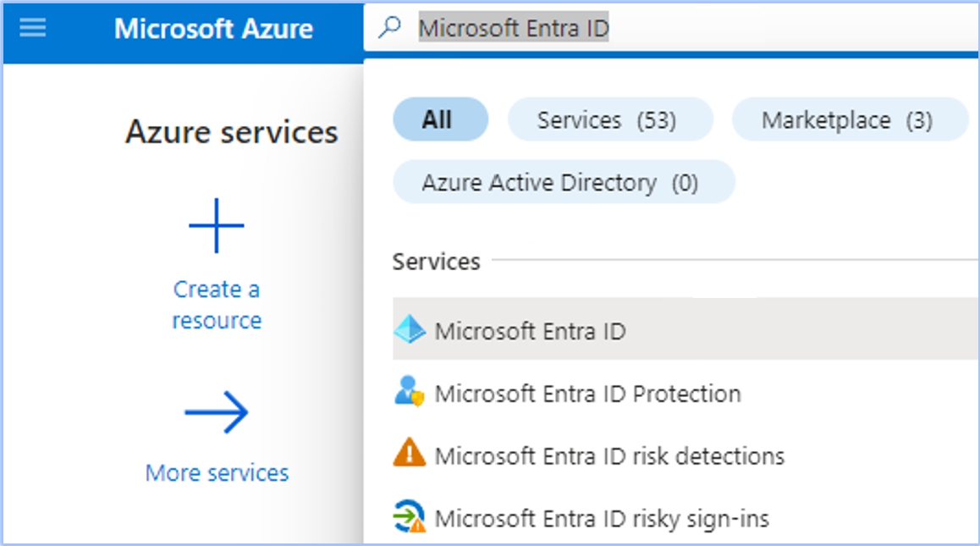Image resolution: width=980 pixels, height=546 pixels.
Task: Click the Entra ID Protection user shield icon
Action: [x=410, y=393]
